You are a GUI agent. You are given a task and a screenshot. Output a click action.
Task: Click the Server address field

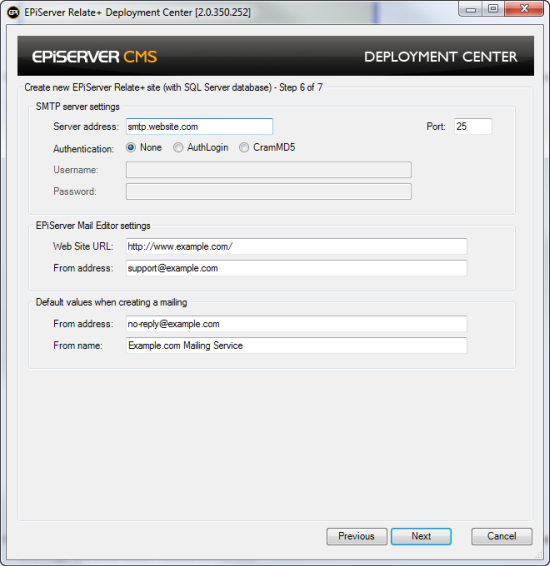coord(199,126)
